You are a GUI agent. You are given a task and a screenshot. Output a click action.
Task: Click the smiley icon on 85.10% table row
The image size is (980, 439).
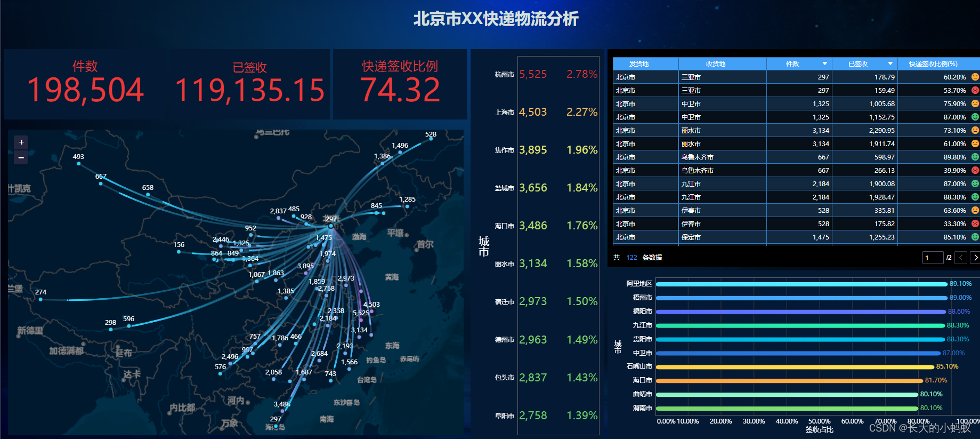(x=975, y=237)
